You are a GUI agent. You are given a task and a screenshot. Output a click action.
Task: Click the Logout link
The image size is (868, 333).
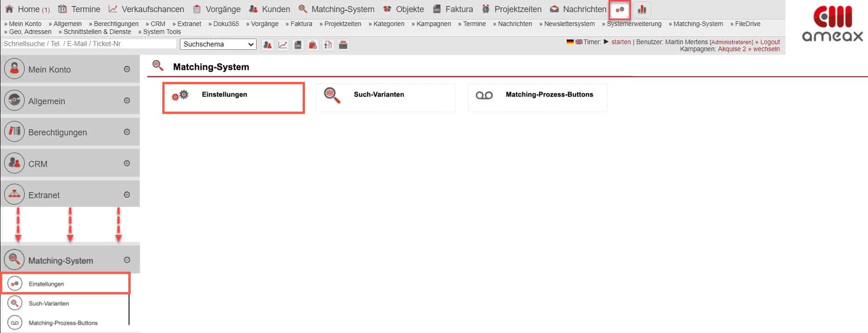click(x=770, y=42)
